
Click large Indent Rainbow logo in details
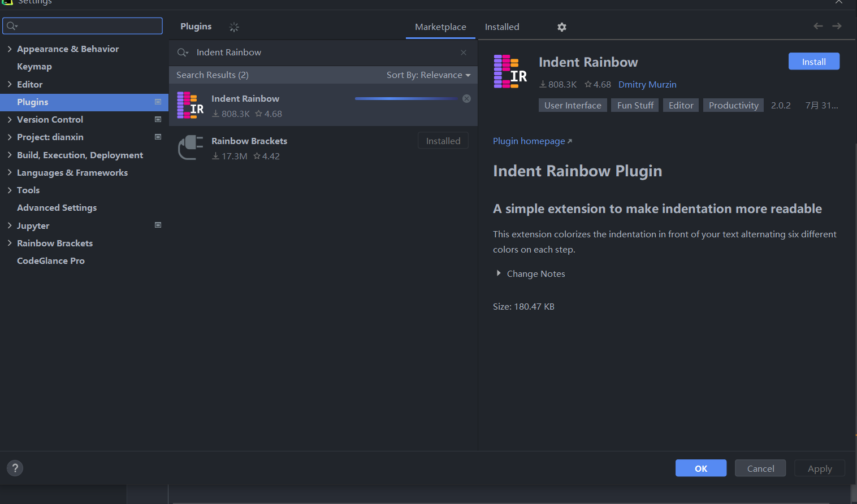pyautogui.click(x=510, y=72)
